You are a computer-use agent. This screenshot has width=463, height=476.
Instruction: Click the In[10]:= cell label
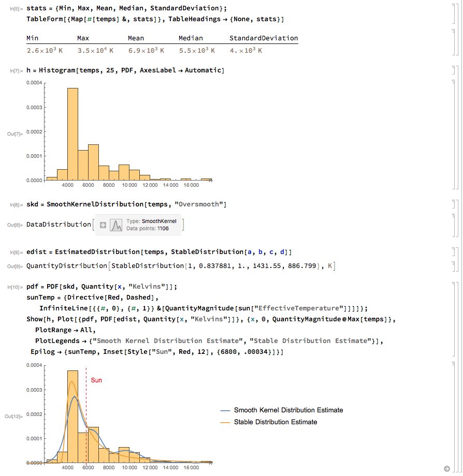pos(15,287)
